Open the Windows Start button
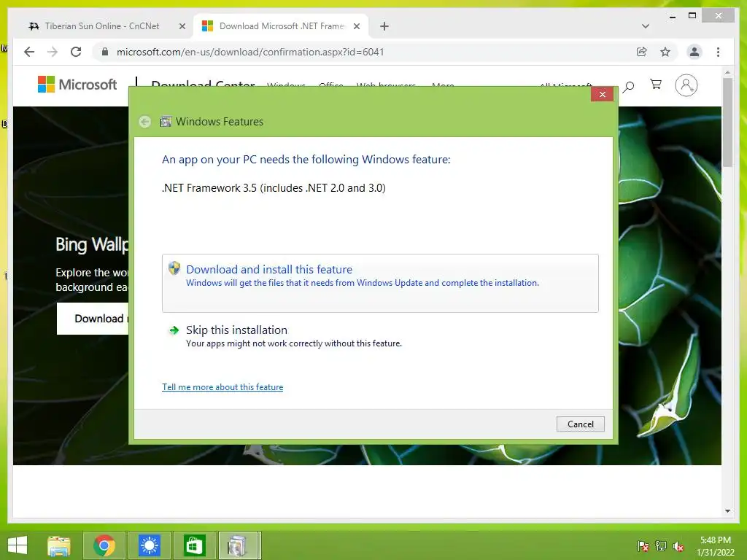Screen dimensions: 747x560 [x=18, y=545]
